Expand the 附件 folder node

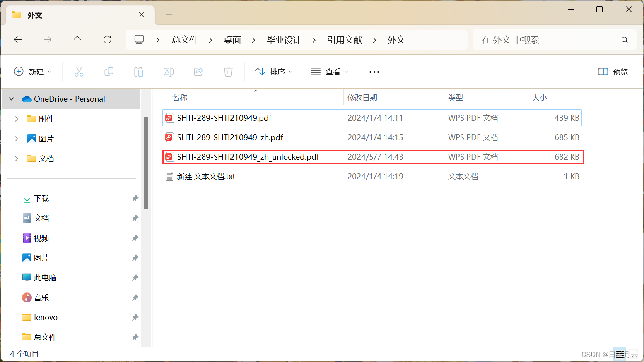(x=17, y=119)
